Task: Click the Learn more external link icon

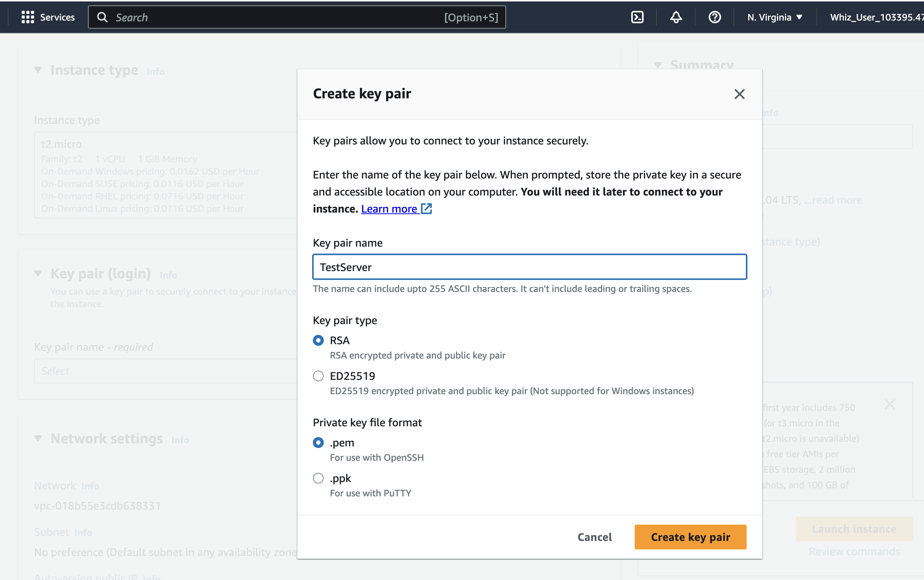Action: coord(426,209)
